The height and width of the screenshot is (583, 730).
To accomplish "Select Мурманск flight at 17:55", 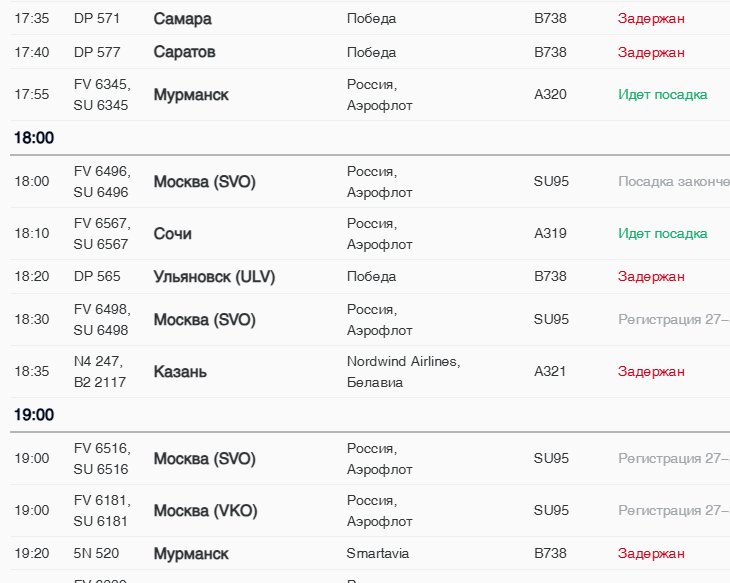I will click(190, 95).
